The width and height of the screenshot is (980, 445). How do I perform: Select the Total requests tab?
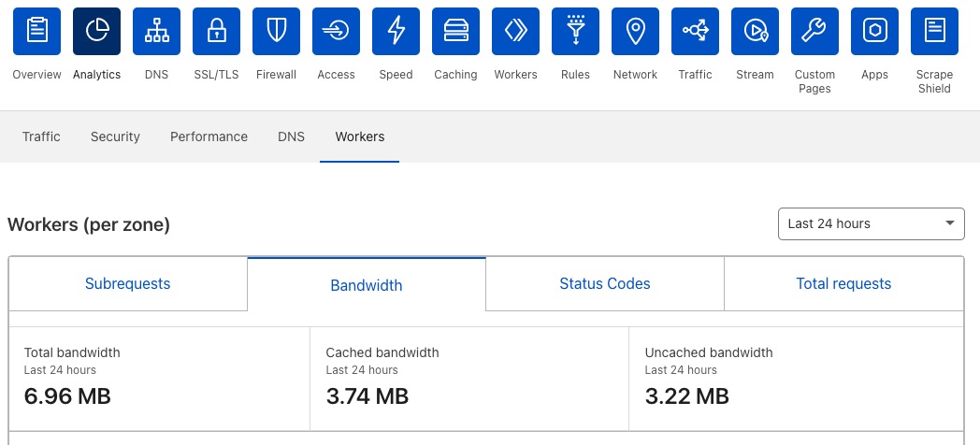(x=843, y=284)
